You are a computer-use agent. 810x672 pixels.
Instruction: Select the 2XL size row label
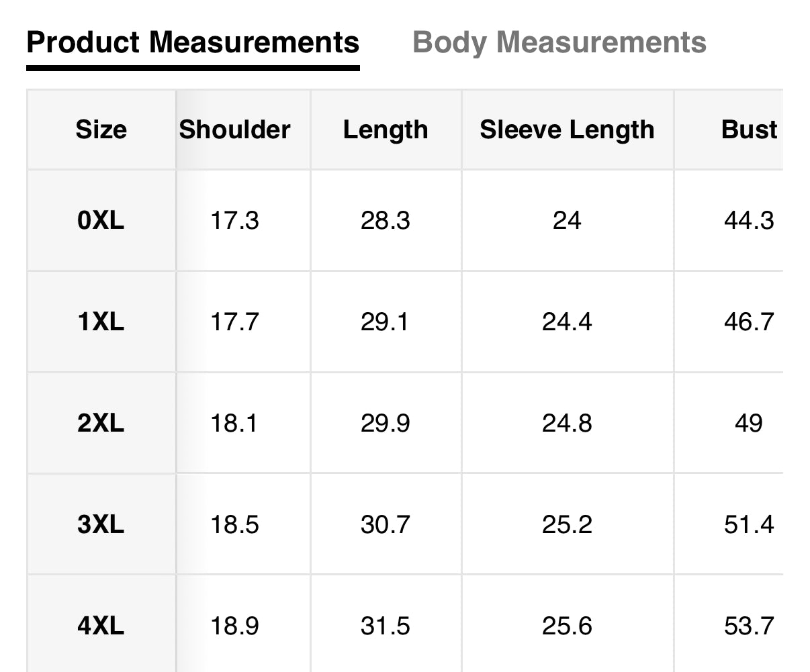[x=101, y=424]
